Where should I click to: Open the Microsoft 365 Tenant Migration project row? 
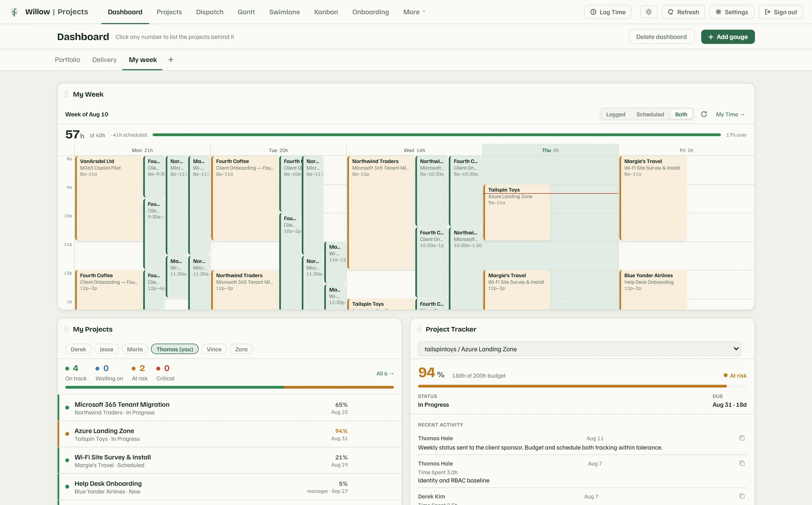point(230,408)
